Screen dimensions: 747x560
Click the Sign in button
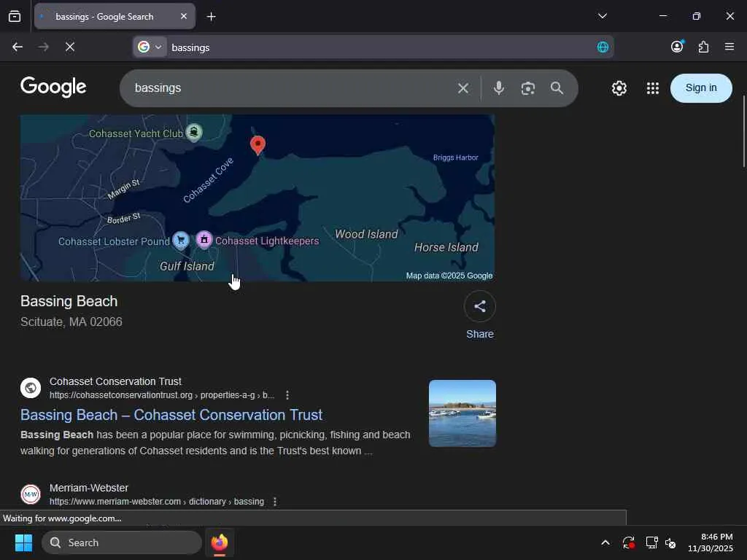point(701,88)
